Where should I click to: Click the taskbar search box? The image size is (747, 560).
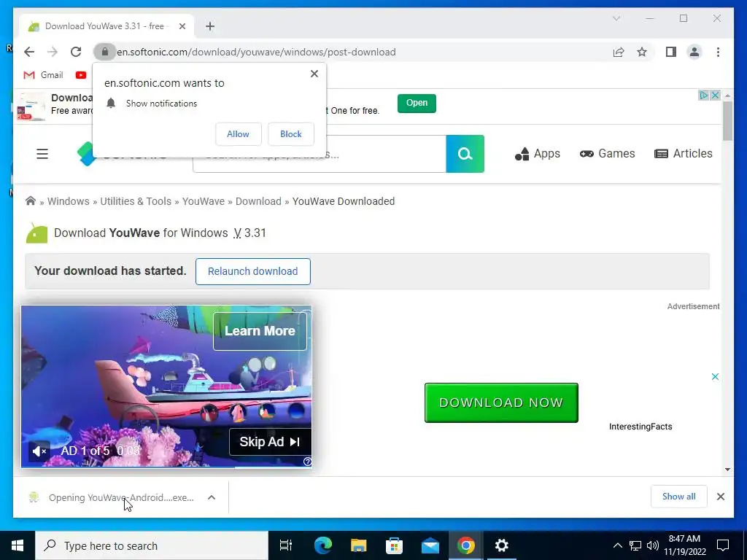point(152,545)
